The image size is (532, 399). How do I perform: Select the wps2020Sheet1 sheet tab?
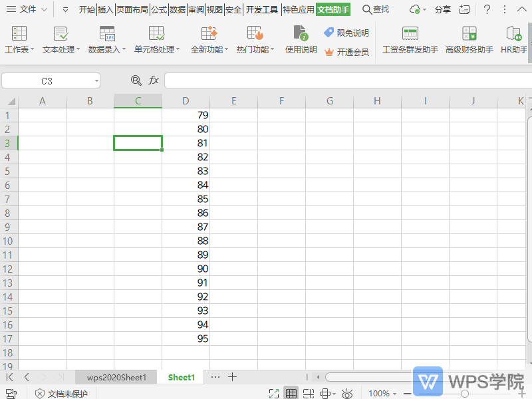(x=116, y=376)
